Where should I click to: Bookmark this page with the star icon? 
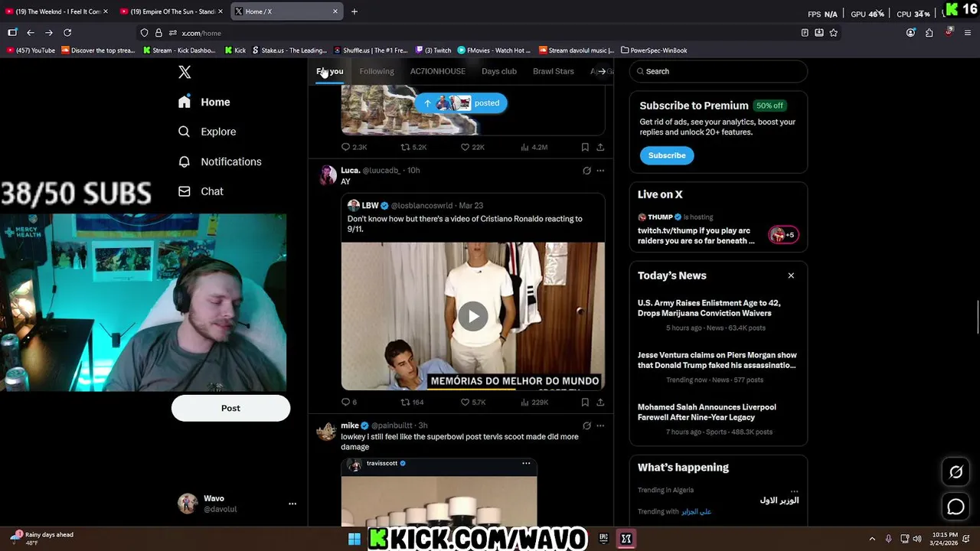[x=834, y=33]
